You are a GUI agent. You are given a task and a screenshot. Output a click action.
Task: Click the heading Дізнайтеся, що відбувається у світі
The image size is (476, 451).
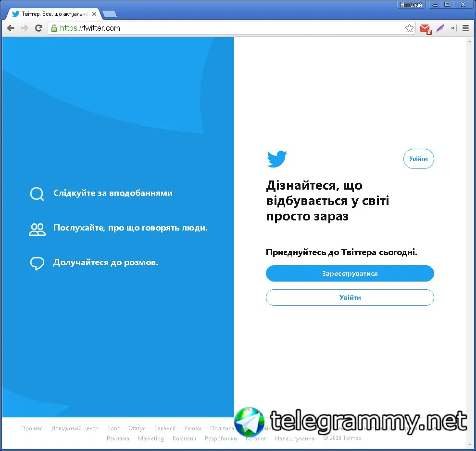(x=327, y=201)
